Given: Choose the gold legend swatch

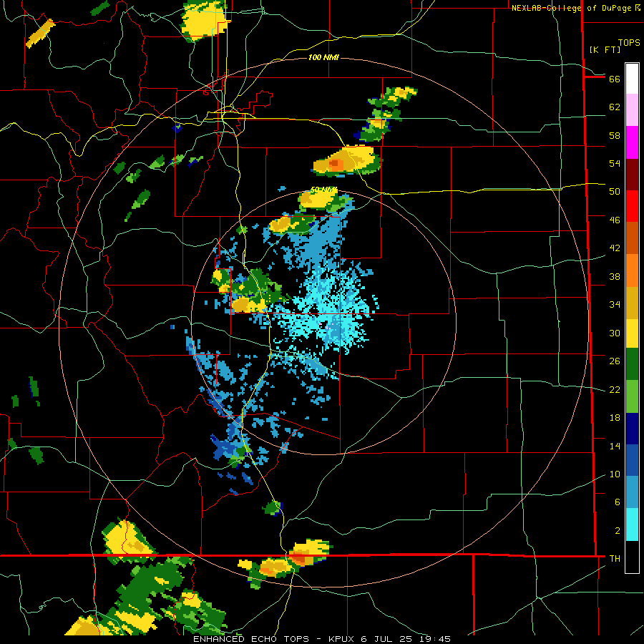Looking at the screenshot, I should (x=632, y=303).
